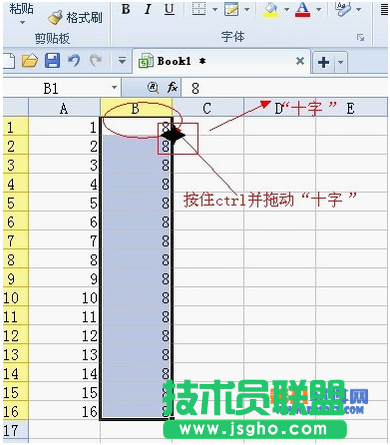Select row 14 header

[x=15, y=373]
